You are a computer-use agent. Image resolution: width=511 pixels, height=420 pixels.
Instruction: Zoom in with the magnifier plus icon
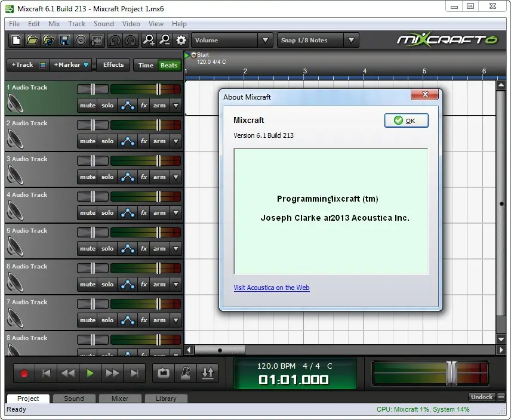point(149,41)
